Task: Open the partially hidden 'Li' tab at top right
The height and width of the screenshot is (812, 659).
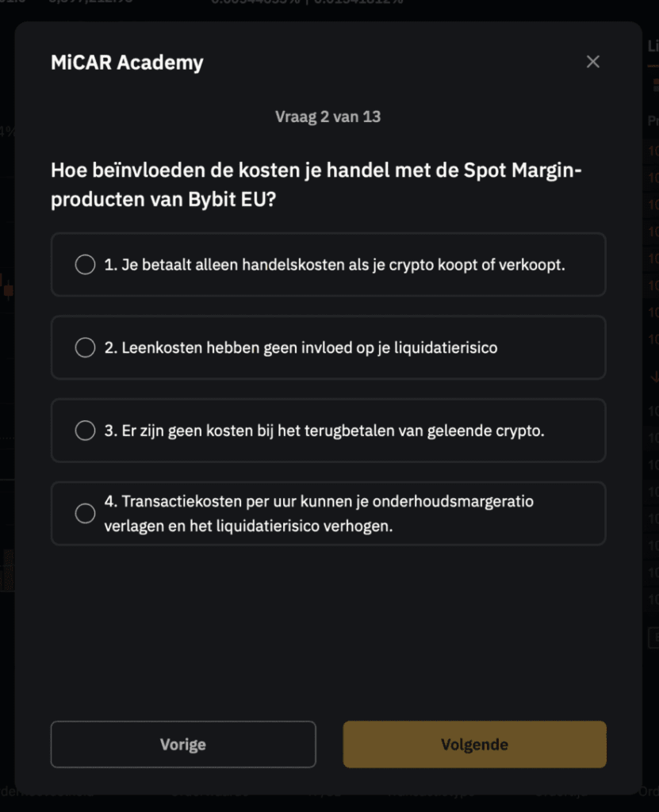Action: (x=653, y=46)
